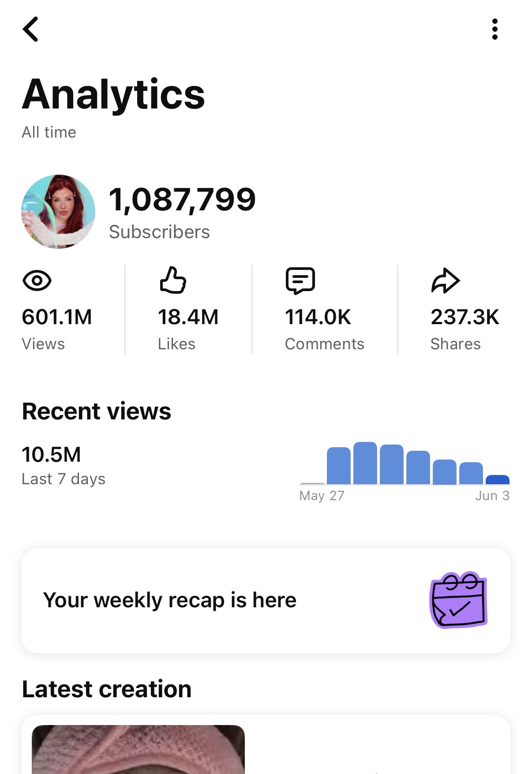Tap the share arrow icon

(x=446, y=280)
